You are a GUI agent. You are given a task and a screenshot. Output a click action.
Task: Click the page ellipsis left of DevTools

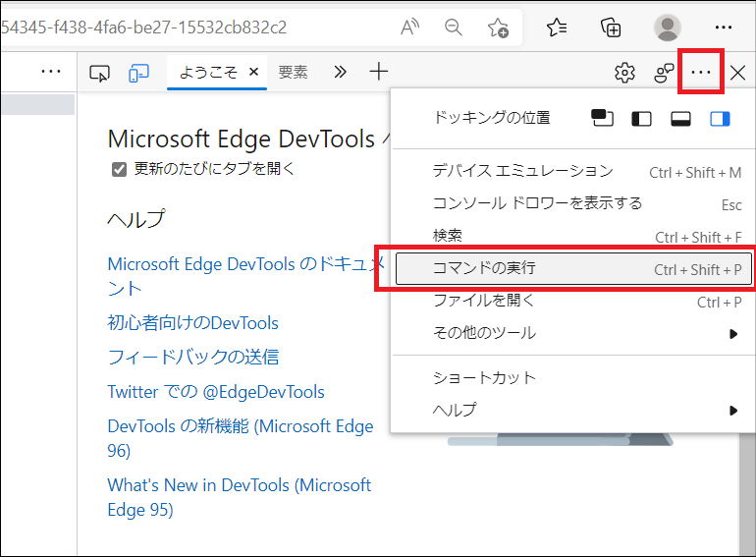pyautogui.click(x=51, y=72)
